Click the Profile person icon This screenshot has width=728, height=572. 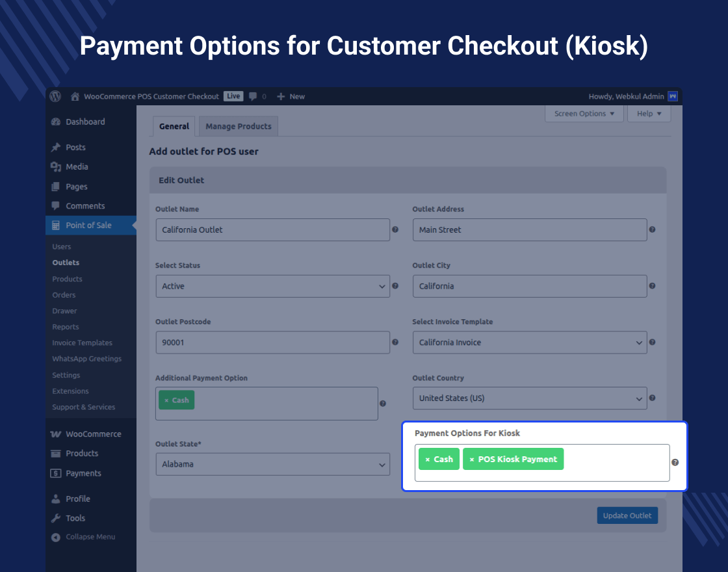(56, 499)
